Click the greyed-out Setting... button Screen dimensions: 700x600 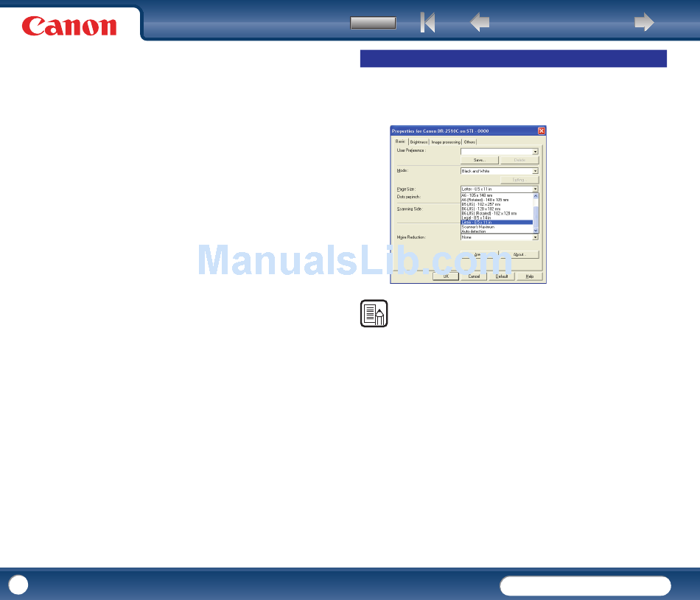(x=519, y=180)
